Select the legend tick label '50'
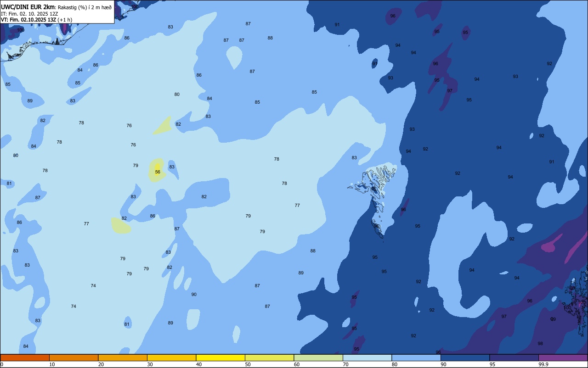The height and width of the screenshot is (368, 588). [x=248, y=364]
